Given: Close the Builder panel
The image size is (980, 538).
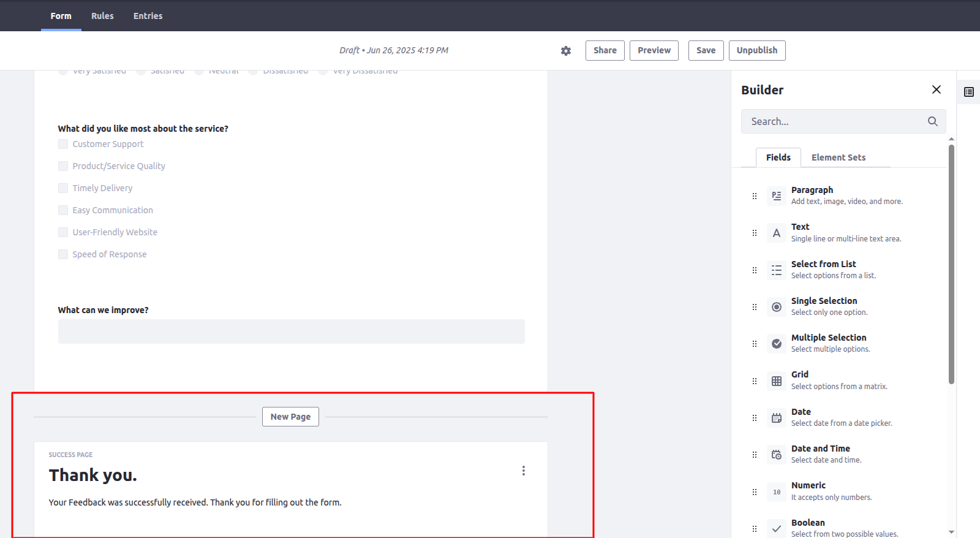Looking at the screenshot, I should [x=937, y=89].
